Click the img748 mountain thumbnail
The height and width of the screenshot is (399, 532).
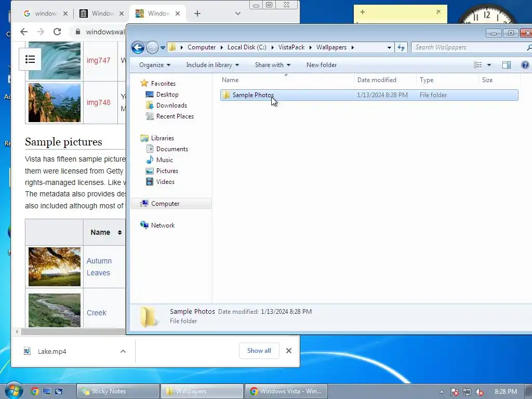55,102
